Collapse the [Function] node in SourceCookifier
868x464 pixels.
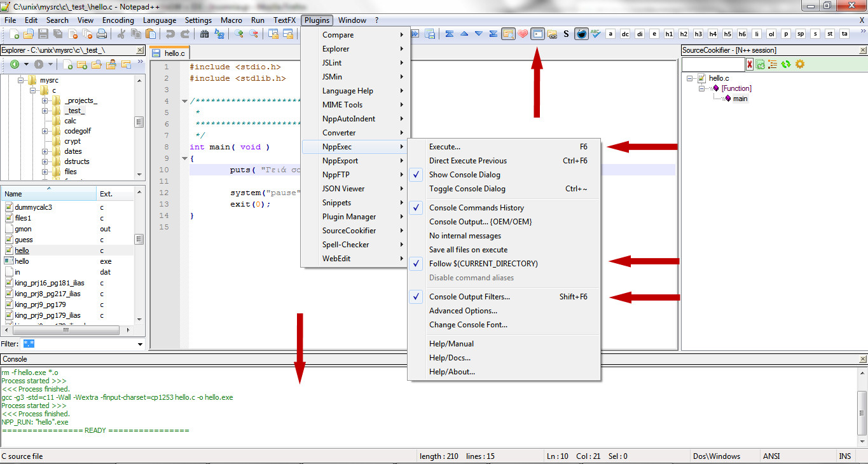[701, 88]
